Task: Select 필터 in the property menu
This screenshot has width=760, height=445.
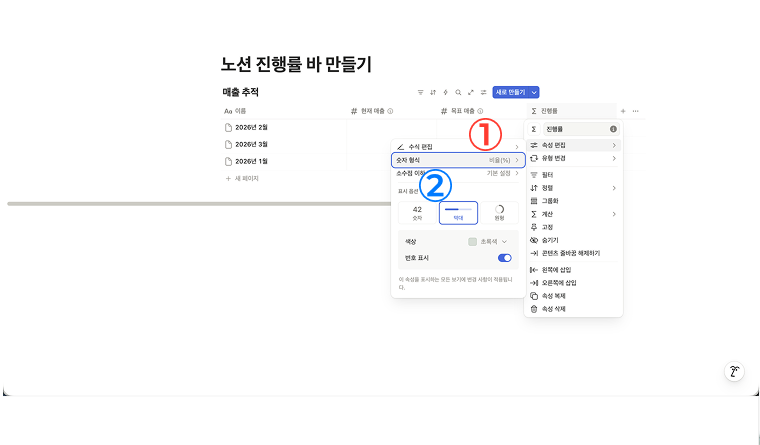Action: tap(573, 175)
